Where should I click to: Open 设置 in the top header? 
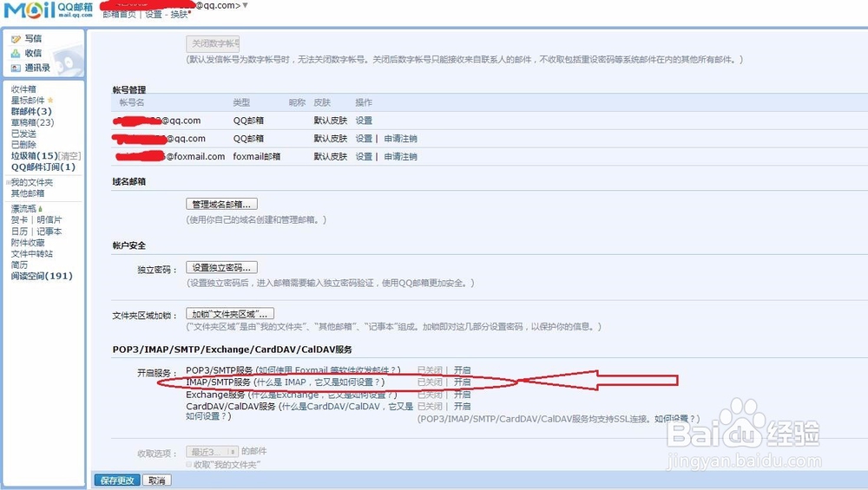(x=154, y=15)
